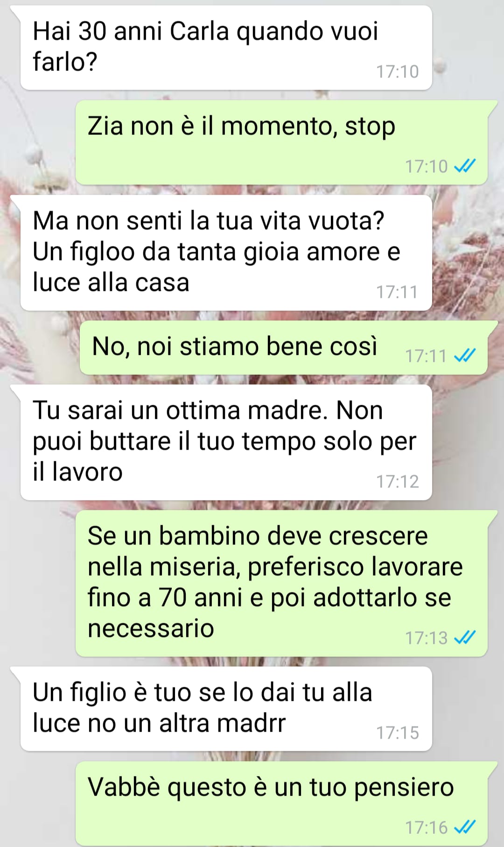Tap the 17:16 timestamp on the last message
The width and height of the screenshot is (504, 847).
click(427, 827)
